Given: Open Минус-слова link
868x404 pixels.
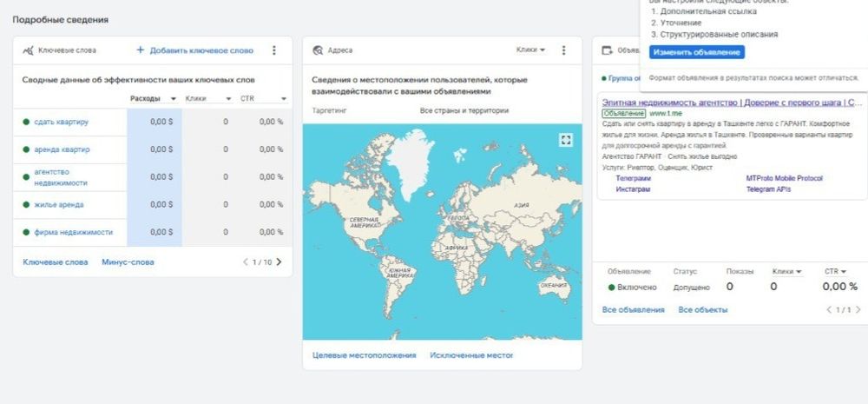Looking at the screenshot, I should 128,262.
